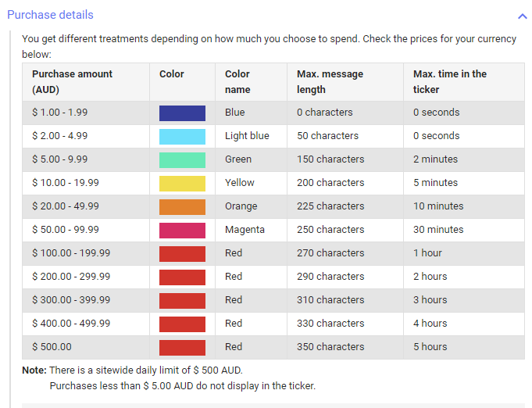Screen dimensions: 532x408
Task: Select the dark Blue color swatch
Action: [x=182, y=113]
